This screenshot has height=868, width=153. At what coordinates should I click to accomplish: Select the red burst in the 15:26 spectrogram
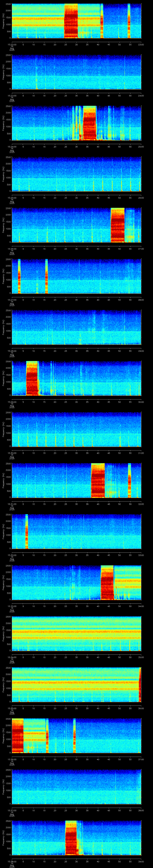pyautogui.click(x=118, y=225)
